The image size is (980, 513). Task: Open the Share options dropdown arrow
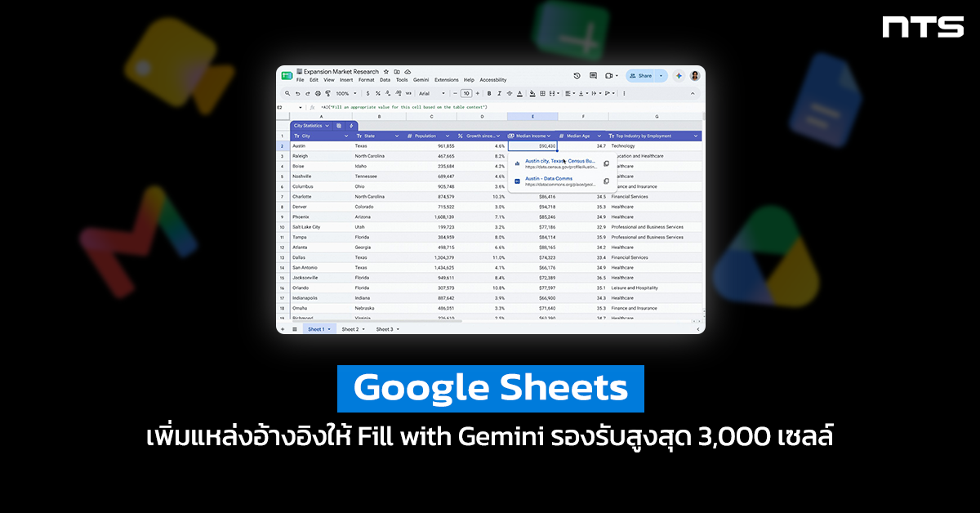point(661,75)
